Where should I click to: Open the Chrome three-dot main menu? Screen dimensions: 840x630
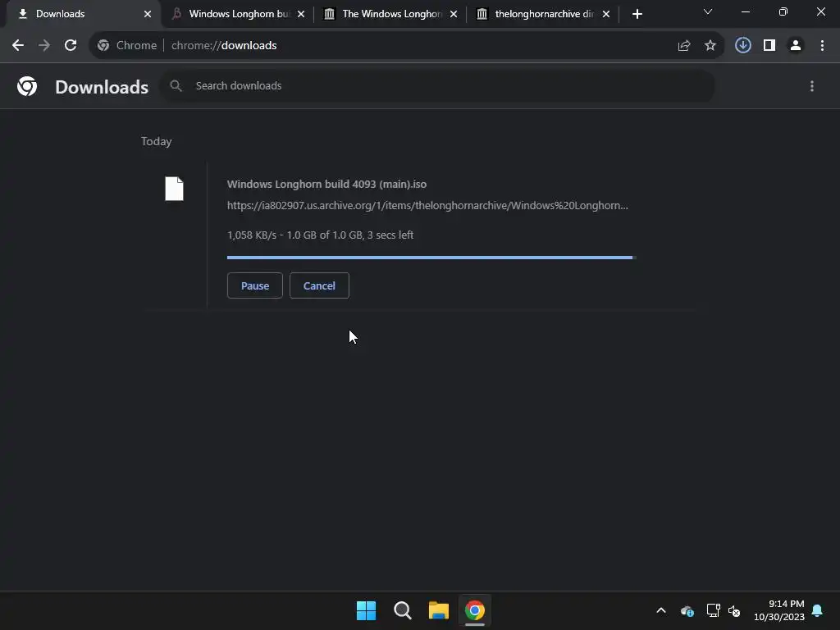pyautogui.click(x=822, y=46)
